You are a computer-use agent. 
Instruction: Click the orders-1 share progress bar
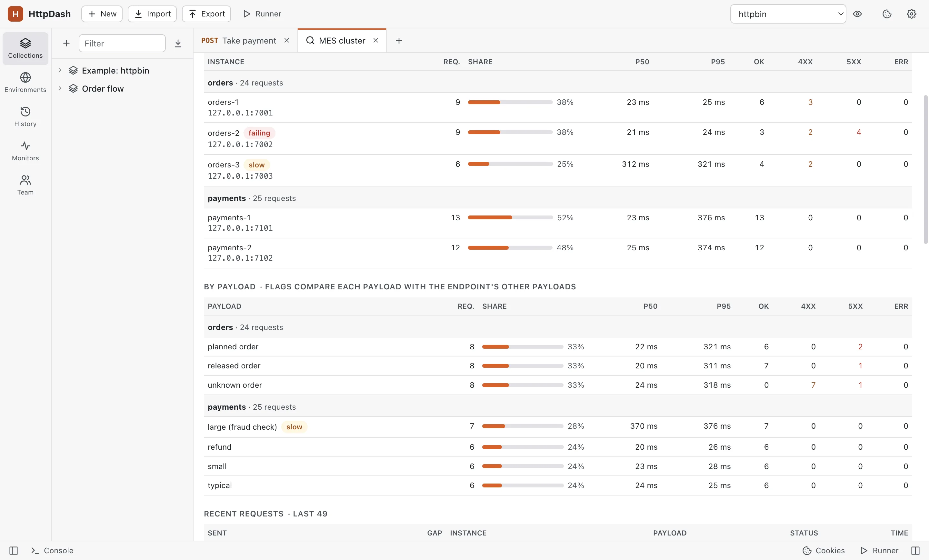[510, 102]
